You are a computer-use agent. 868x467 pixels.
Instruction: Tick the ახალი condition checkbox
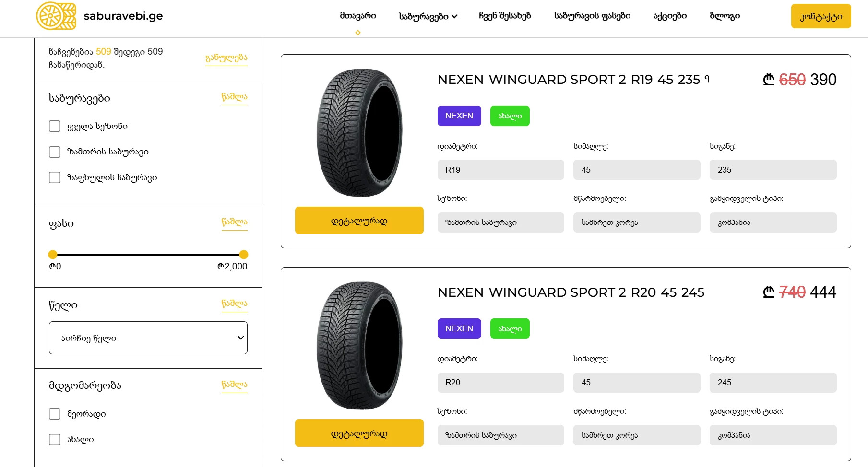(x=55, y=440)
